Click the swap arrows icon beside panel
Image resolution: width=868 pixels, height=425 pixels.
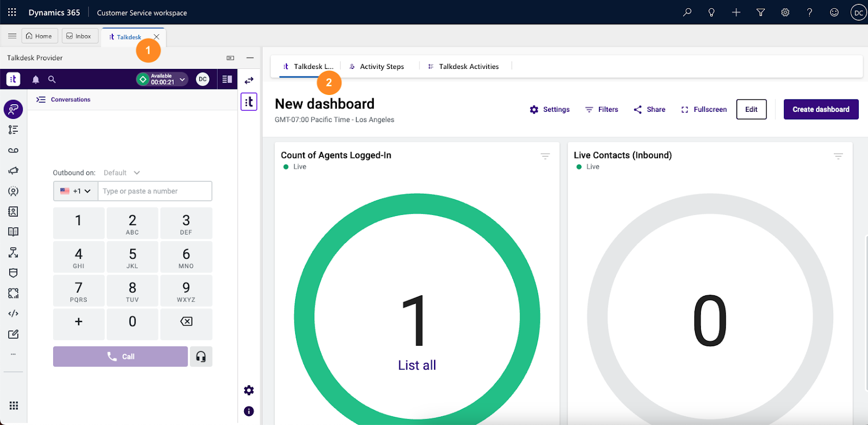point(249,80)
